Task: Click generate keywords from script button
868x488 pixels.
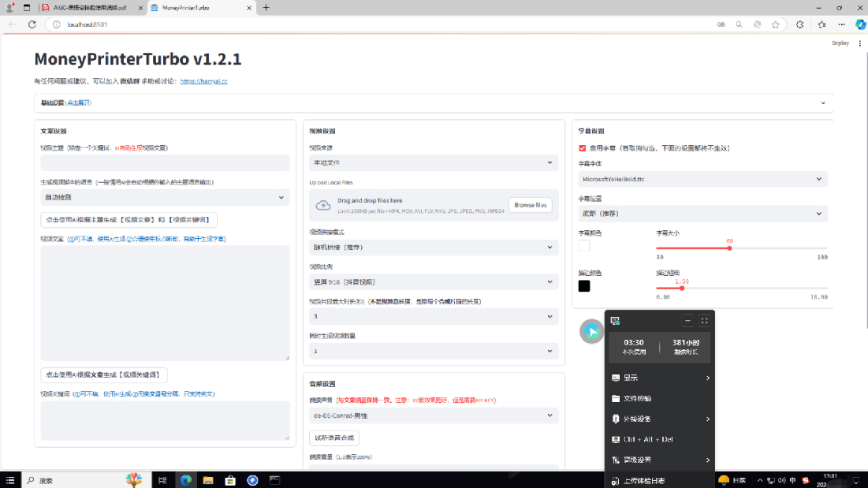Action: point(104,375)
